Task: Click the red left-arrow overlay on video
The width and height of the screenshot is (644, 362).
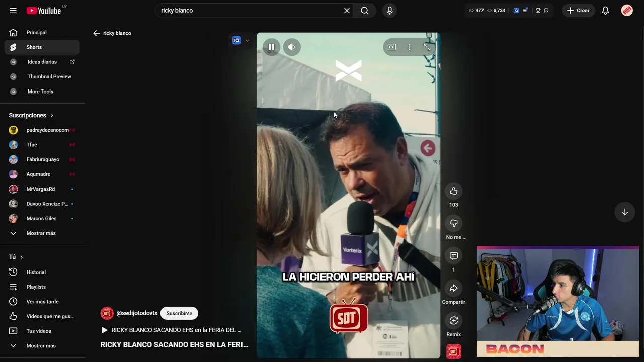Action: click(428, 148)
